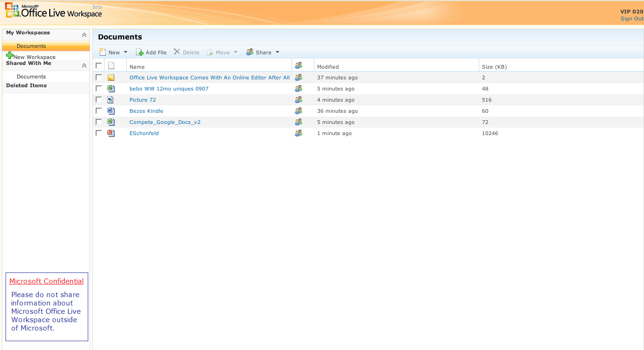Image resolution: width=644 pixels, height=350 pixels.
Task: Open the Move dropdown arrow
Action: (x=235, y=52)
